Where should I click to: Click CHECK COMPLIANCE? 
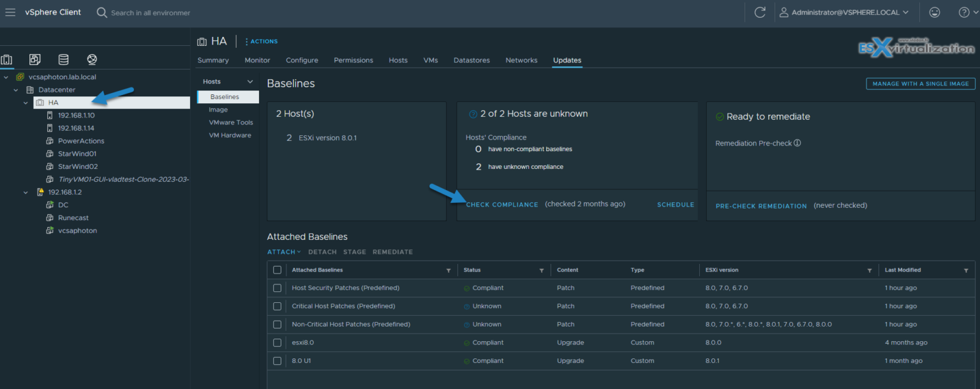tap(503, 205)
